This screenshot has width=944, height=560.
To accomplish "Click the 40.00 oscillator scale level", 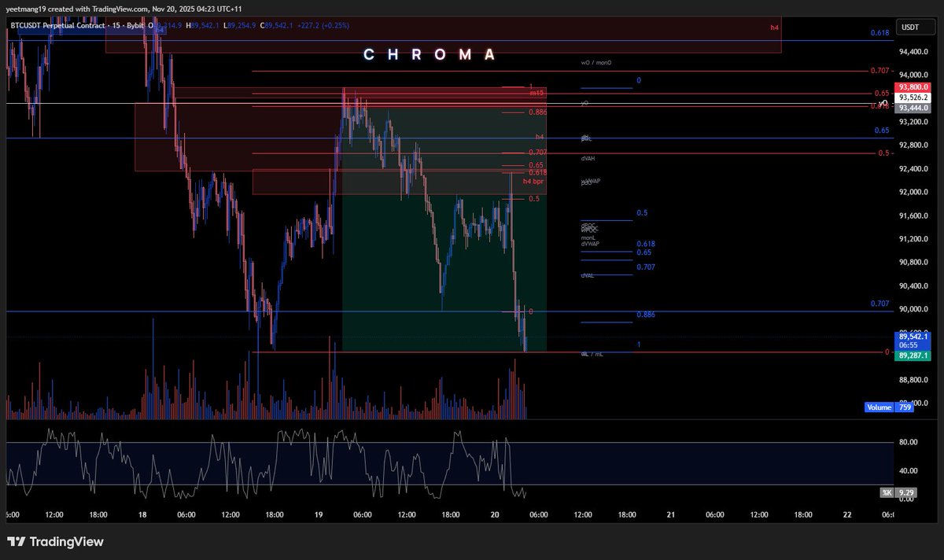I will 909,471.
